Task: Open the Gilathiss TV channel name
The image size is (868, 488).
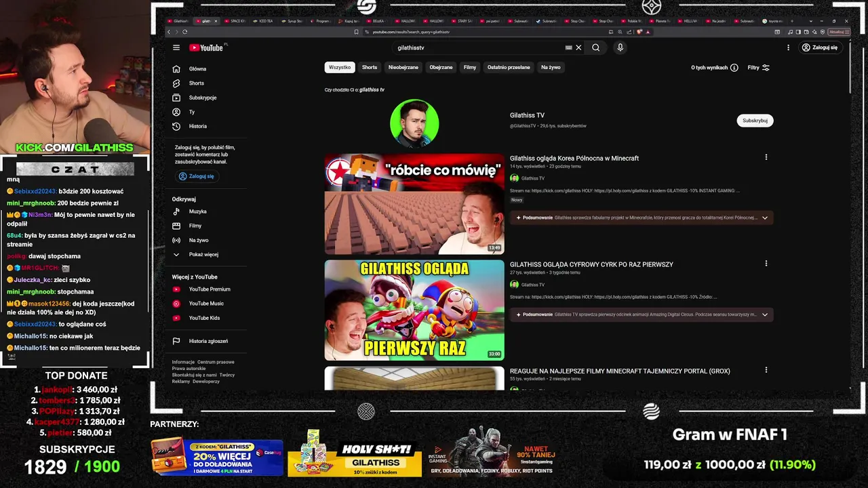Action: (527, 115)
